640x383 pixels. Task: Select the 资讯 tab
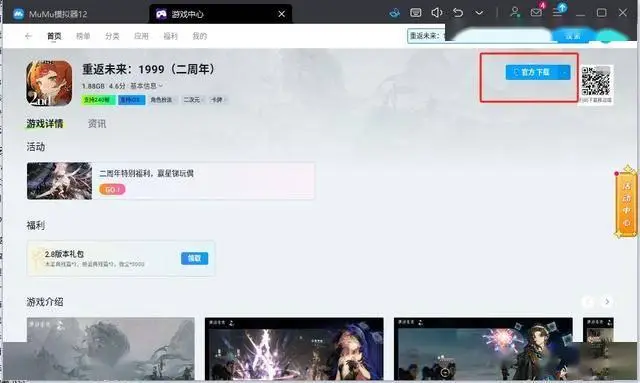[97, 124]
